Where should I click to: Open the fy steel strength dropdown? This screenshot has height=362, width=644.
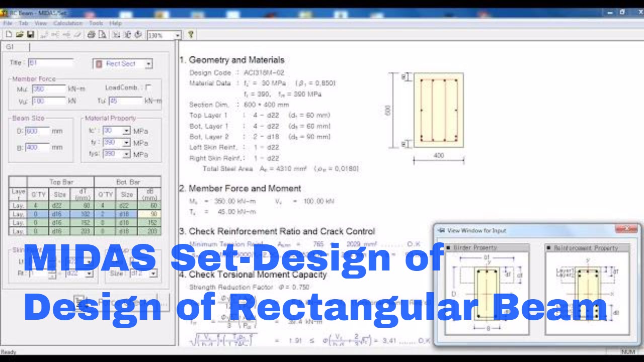pos(126,142)
